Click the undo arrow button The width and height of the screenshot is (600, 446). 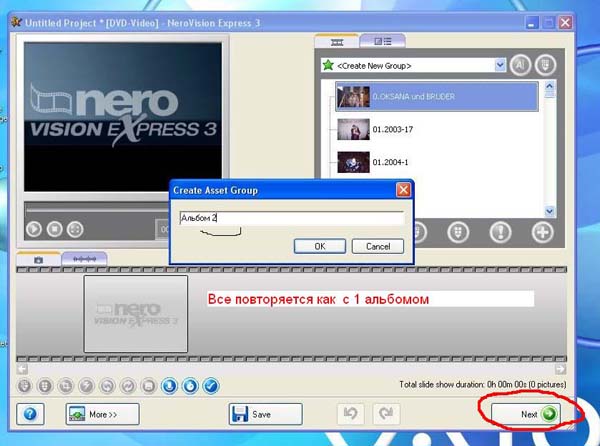point(350,413)
